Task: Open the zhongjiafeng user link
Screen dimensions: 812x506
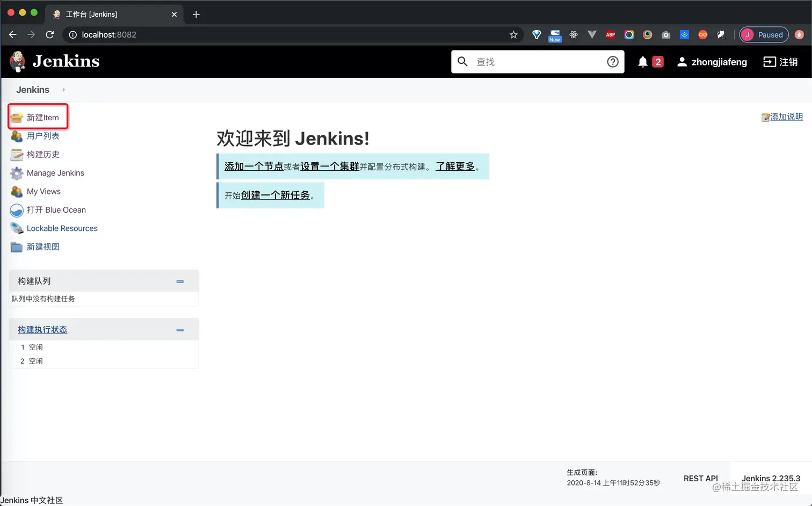Action: coord(719,62)
